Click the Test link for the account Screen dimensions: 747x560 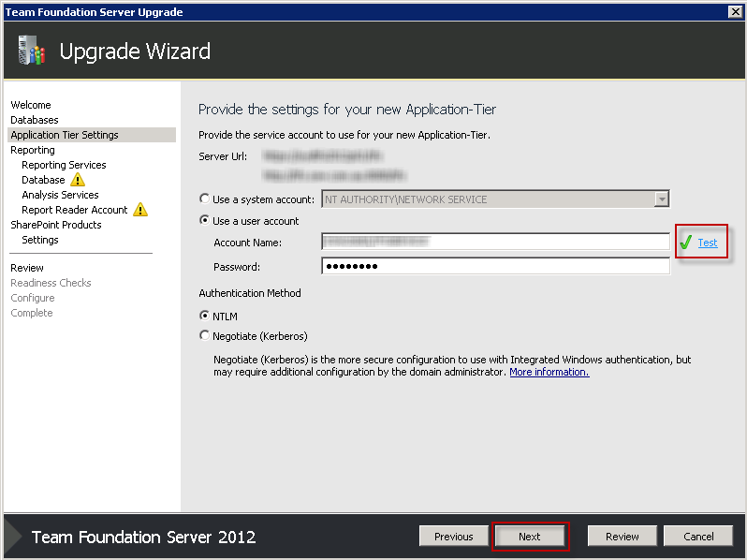pyautogui.click(x=708, y=243)
